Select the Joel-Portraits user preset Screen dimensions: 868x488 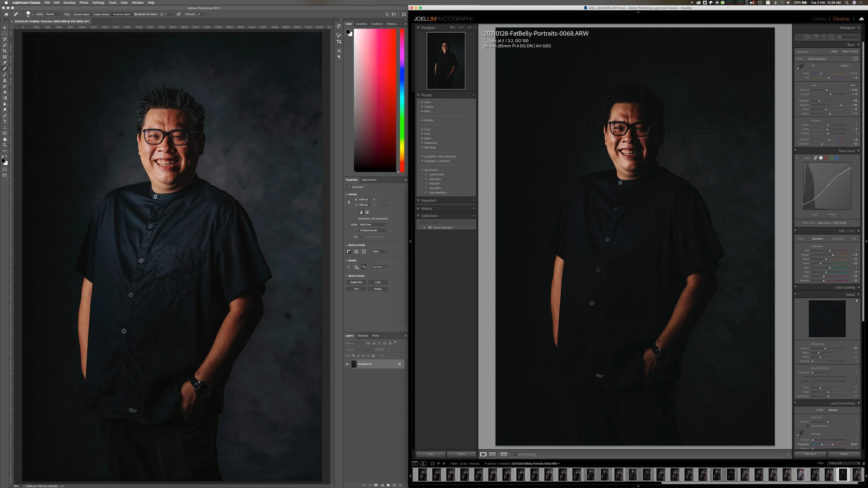tap(436, 175)
